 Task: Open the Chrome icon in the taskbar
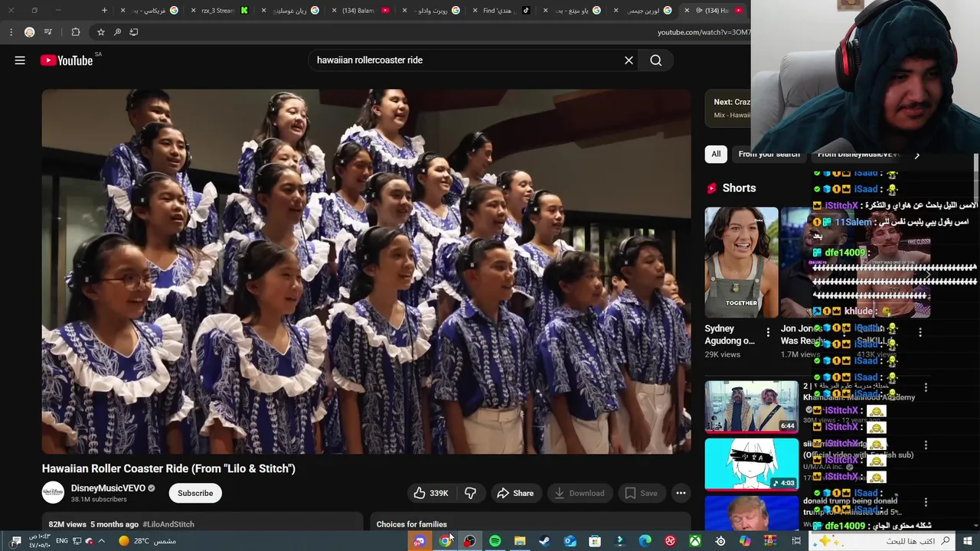tap(445, 541)
